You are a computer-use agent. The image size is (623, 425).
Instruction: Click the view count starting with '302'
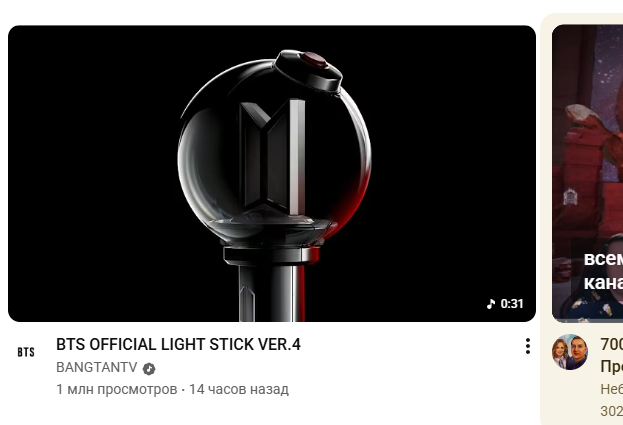coord(611,411)
